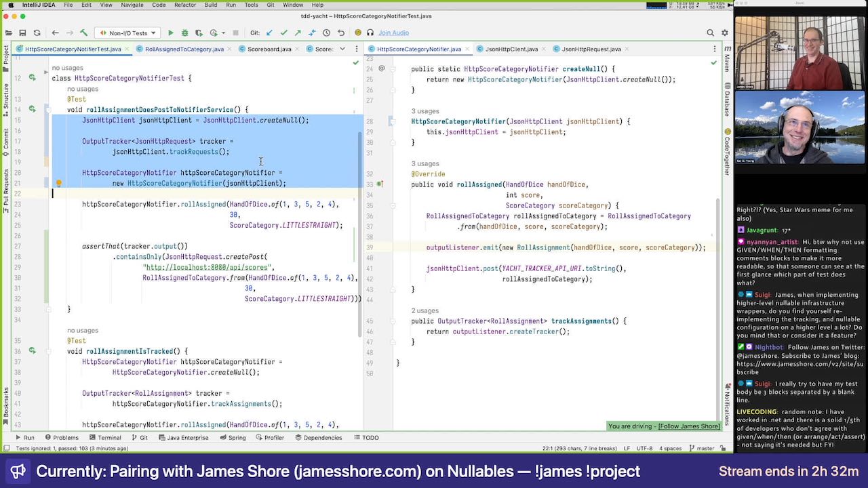
Task: Open the Apple menu
Action: [11, 5]
